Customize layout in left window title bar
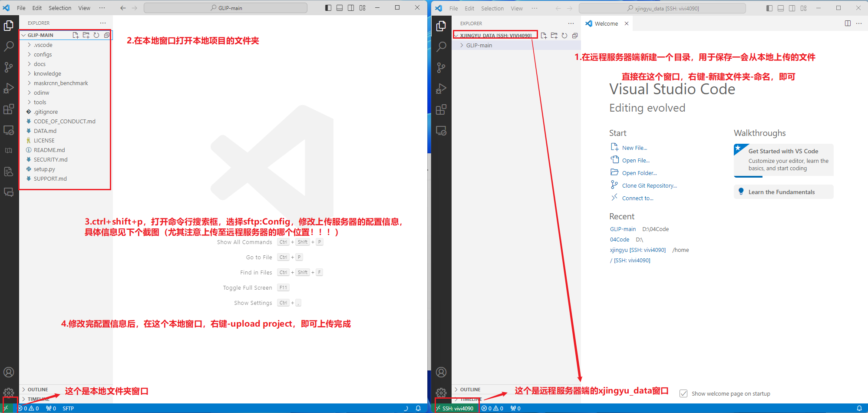 tap(363, 8)
